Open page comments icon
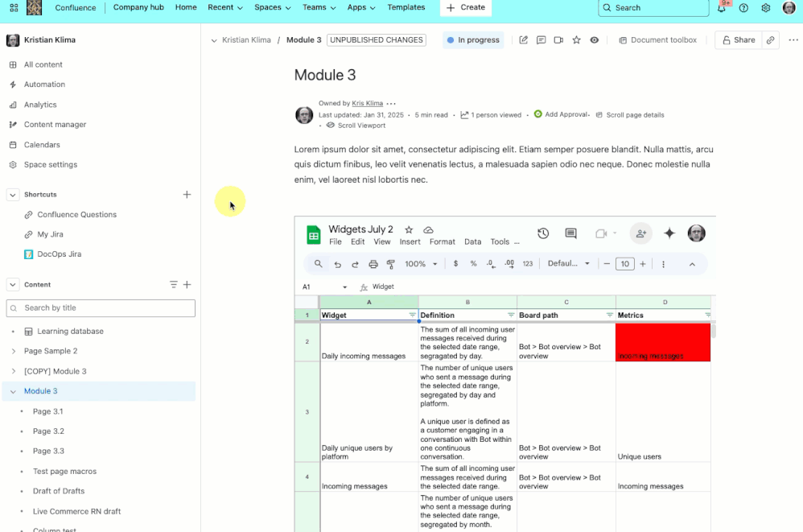 click(x=541, y=40)
